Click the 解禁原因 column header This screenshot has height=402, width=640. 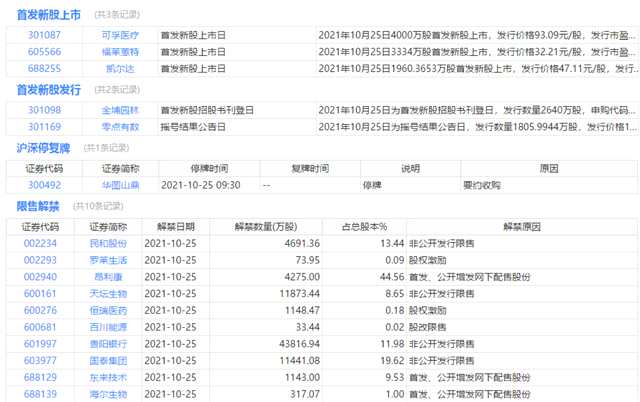pyautogui.click(x=522, y=227)
